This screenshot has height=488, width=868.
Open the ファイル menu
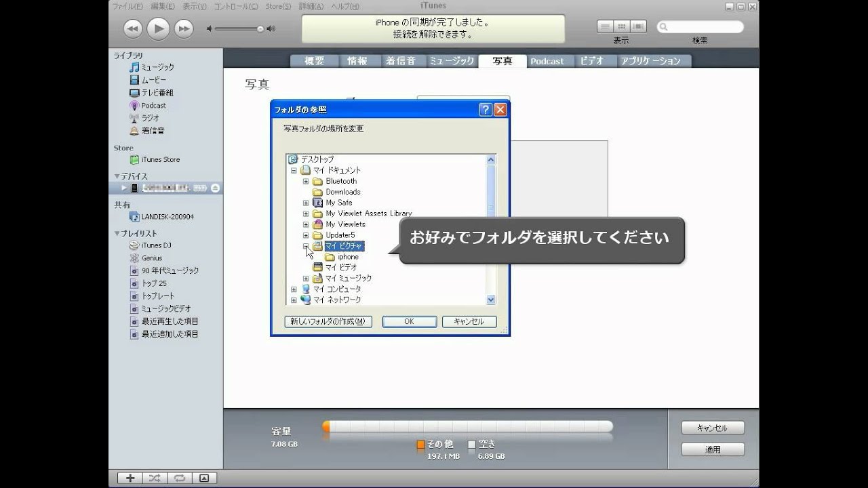click(127, 6)
